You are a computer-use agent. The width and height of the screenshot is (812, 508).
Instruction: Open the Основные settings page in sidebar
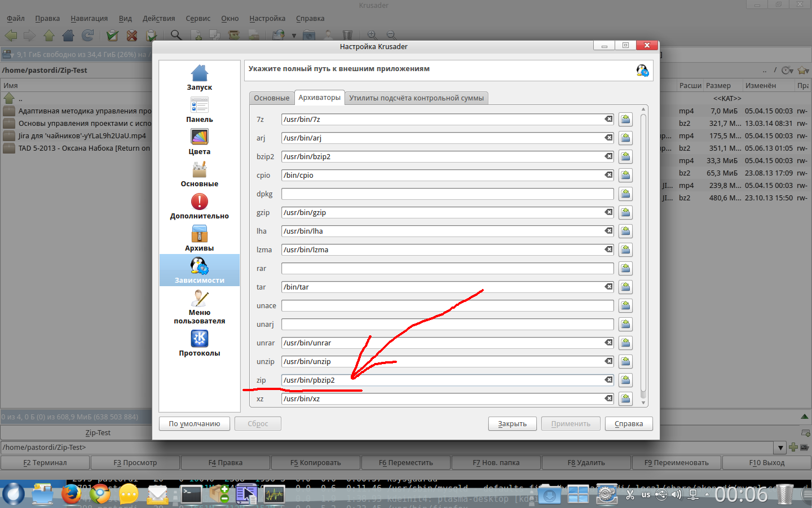click(x=200, y=174)
